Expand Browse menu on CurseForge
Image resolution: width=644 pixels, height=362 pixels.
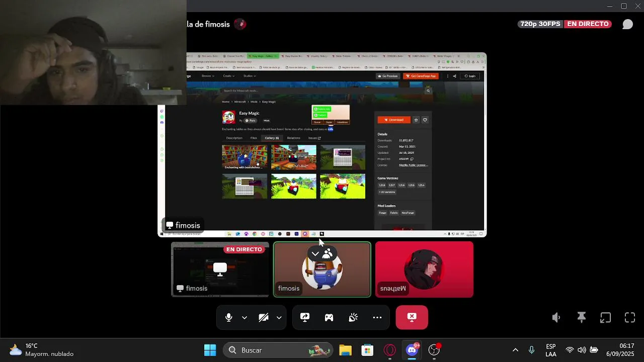208,76
